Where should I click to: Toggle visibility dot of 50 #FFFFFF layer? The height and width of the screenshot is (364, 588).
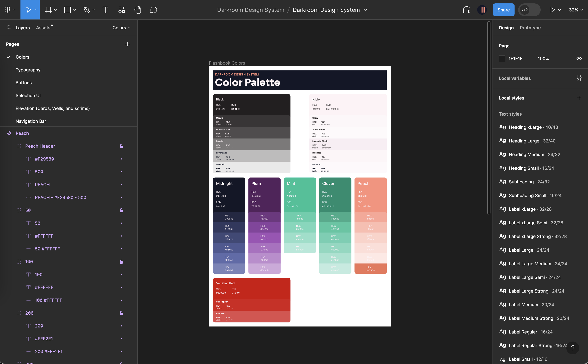point(121,249)
